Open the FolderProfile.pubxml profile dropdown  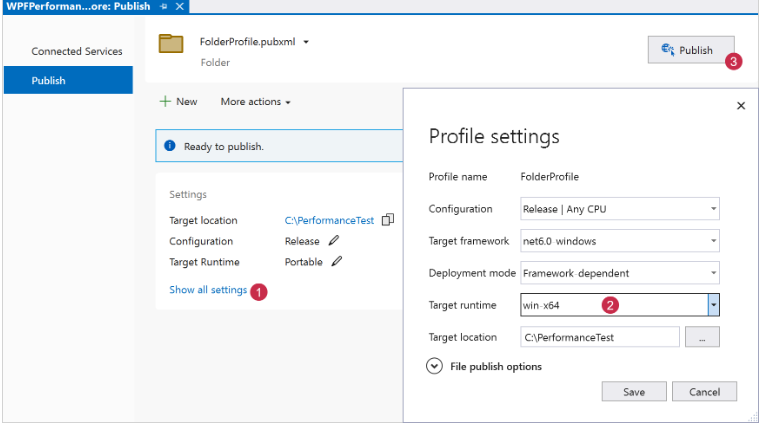click(306, 42)
